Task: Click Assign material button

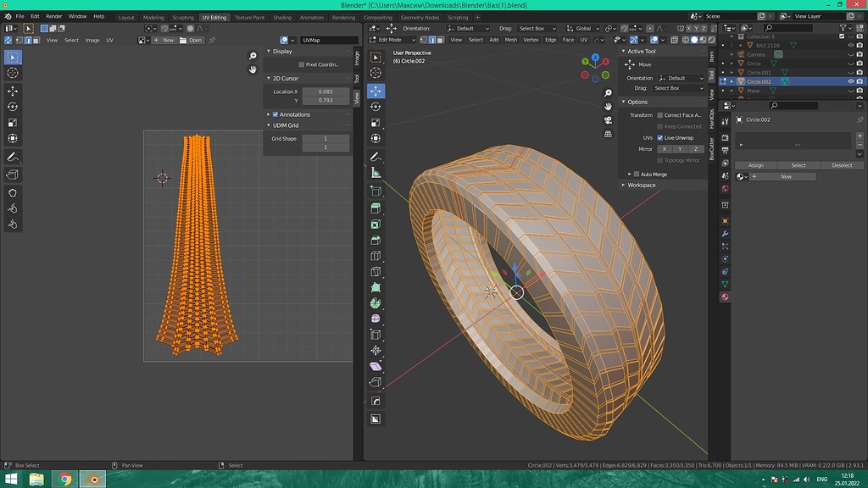Action: 755,165
